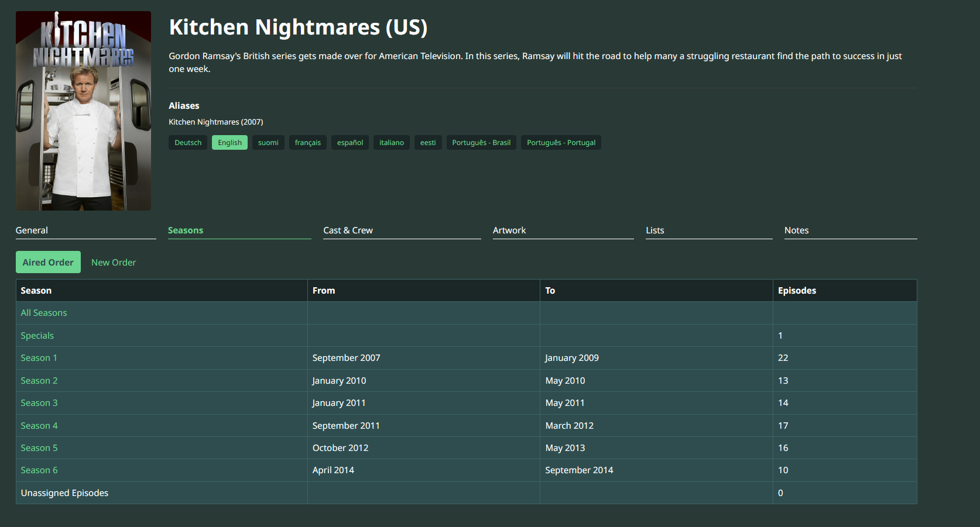The height and width of the screenshot is (527, 980).
Task: Click Unassigned Episodes count 0
Action: 780,493
